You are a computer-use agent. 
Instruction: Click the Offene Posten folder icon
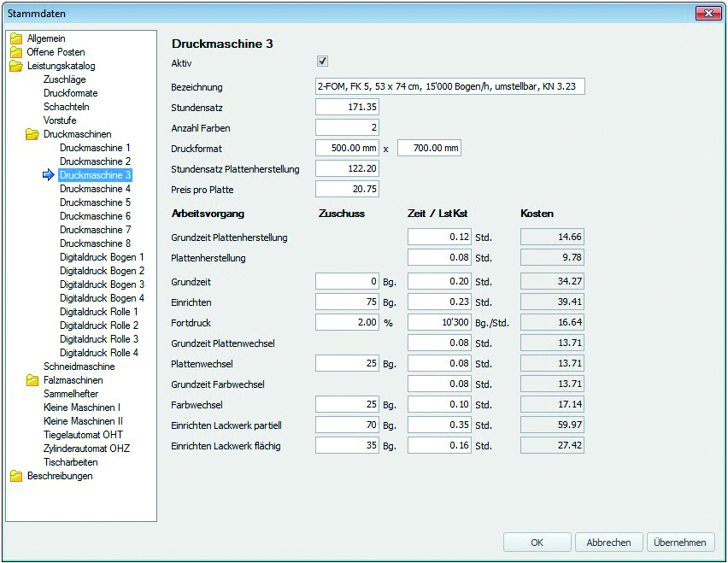16,52
